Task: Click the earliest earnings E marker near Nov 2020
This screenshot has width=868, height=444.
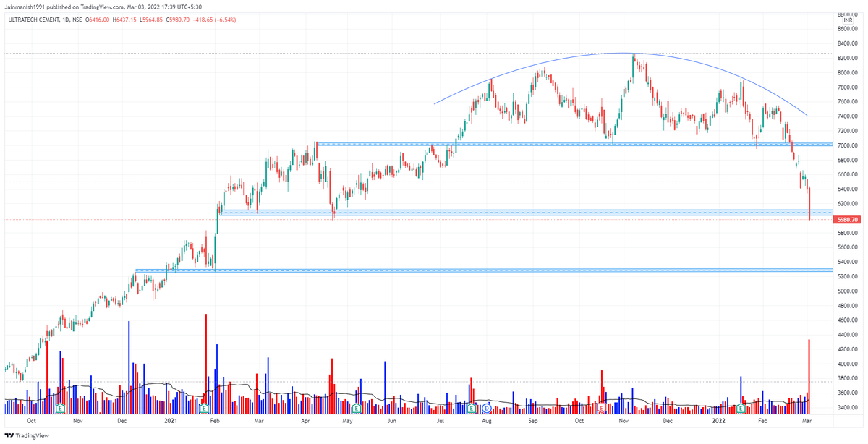Action: point(61,408)
